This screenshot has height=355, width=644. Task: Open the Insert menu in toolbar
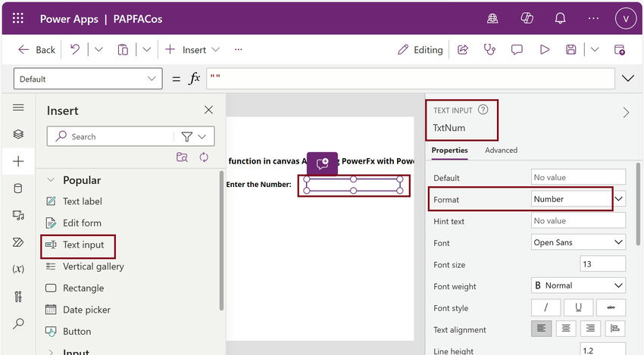click(192, 50)
